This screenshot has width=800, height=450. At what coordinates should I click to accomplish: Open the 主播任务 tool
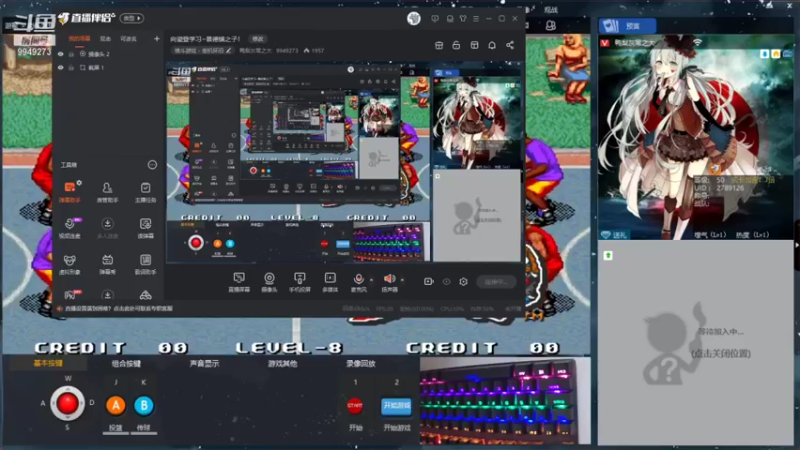145,192
